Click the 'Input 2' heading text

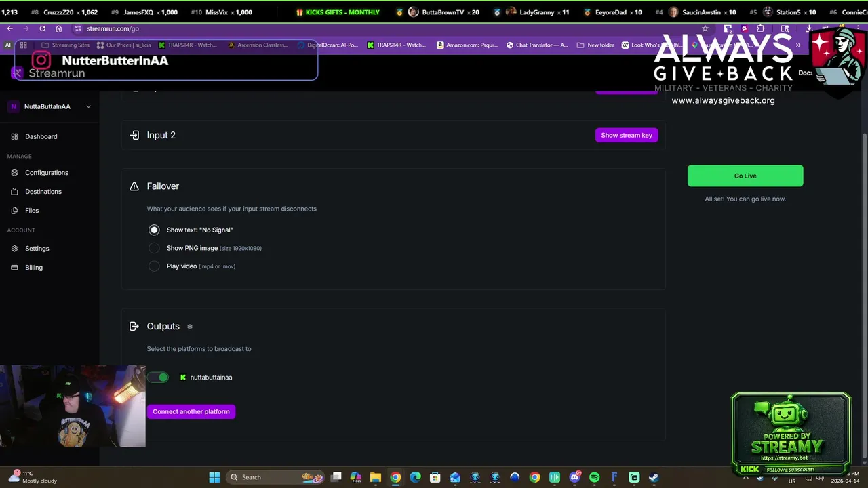tap(161, 135)
